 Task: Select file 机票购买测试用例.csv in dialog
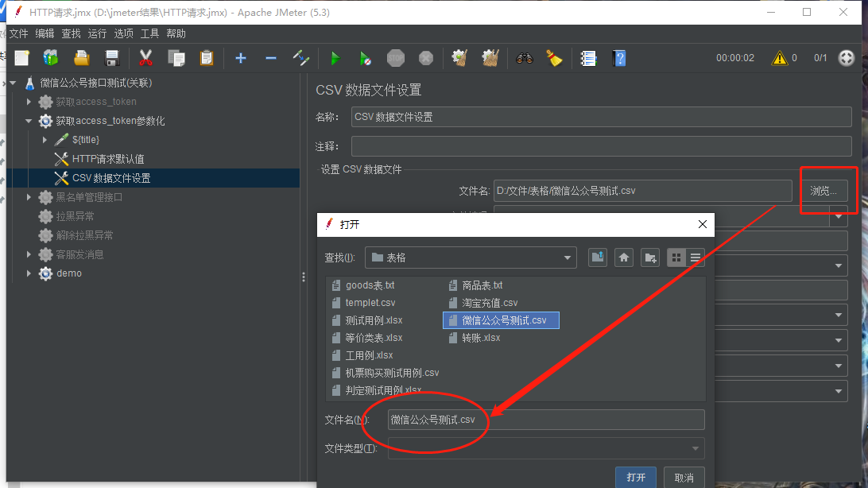[x=386, y=373]
